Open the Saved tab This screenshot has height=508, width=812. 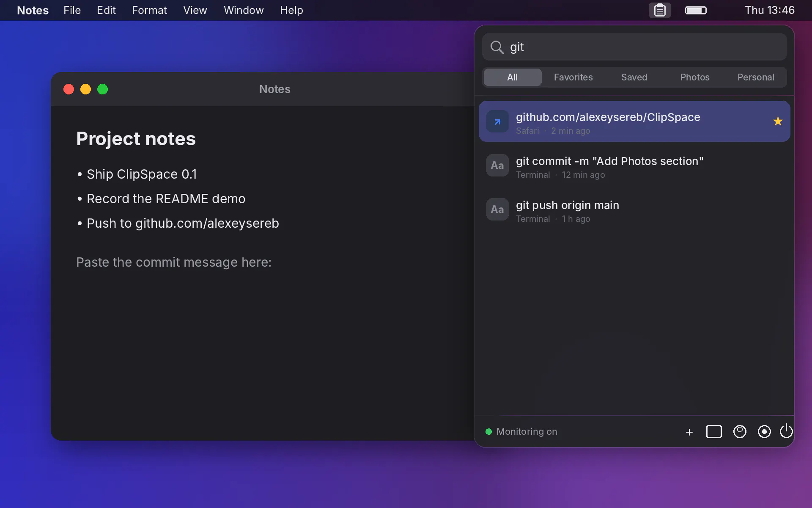[x=634, y=77]
